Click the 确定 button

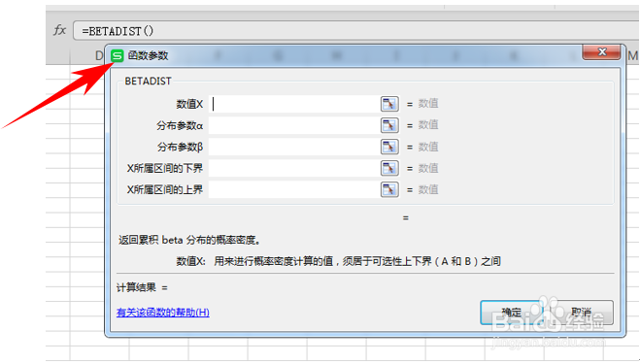(x=512, y=313)
